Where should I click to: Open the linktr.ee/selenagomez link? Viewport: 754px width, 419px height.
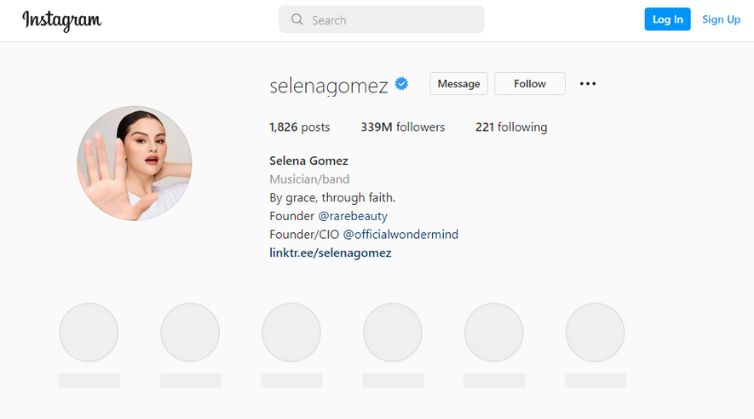(x=330, y=253)
